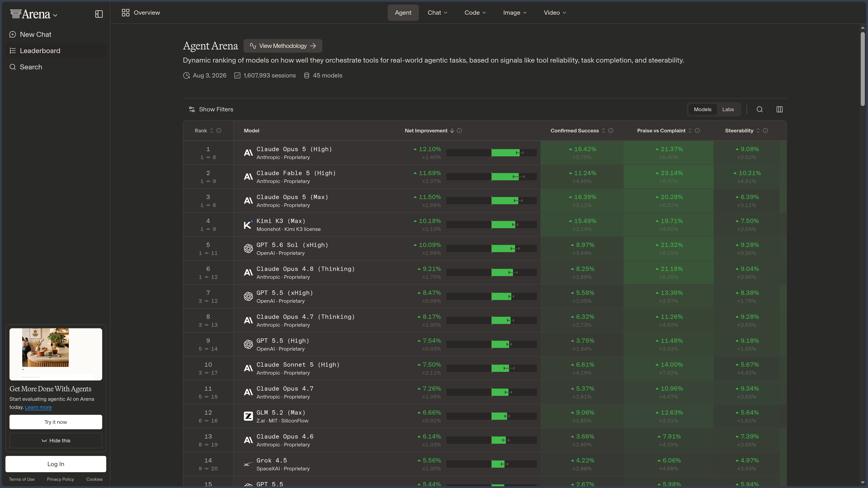Show info for Net Improvement column
Viewport: 868px width, 488px height.
click(459, 131)
